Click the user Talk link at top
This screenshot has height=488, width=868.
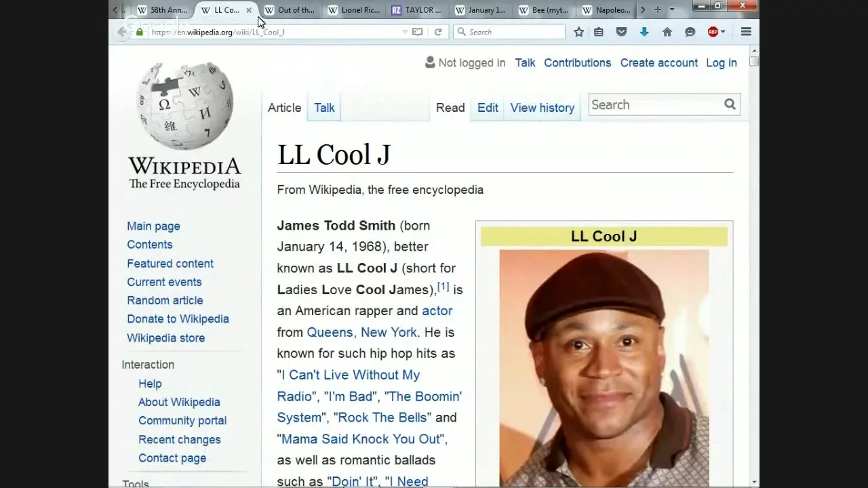pyautogui.click(x=525, y=62)
